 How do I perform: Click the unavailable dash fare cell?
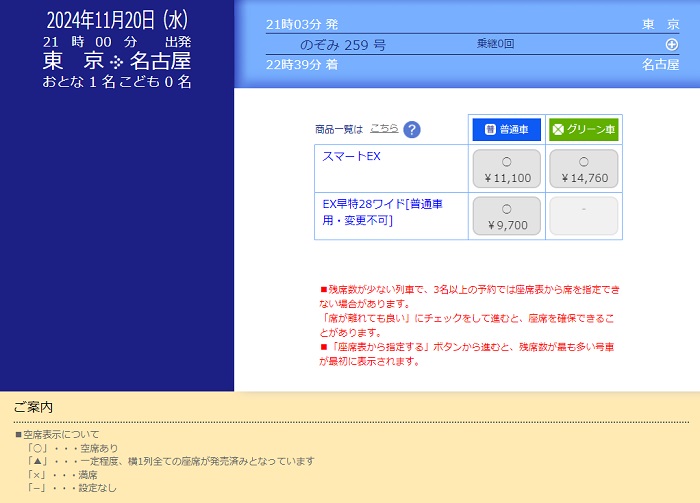point(583,216)
